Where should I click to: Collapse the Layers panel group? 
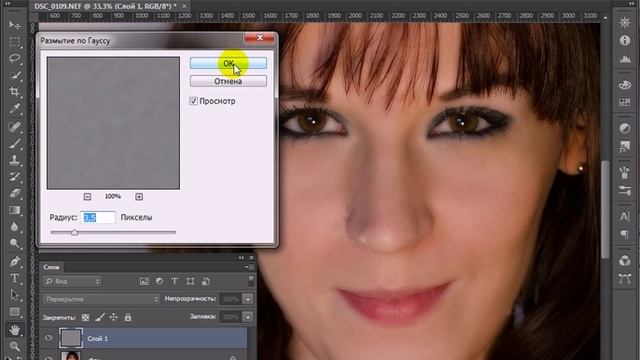(x=241, y=258)
